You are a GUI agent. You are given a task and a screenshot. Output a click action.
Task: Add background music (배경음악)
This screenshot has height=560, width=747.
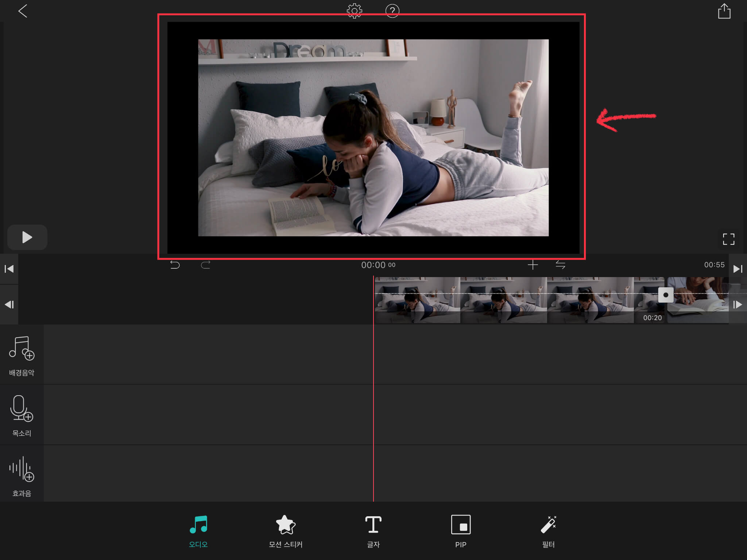tap(22, 355)
